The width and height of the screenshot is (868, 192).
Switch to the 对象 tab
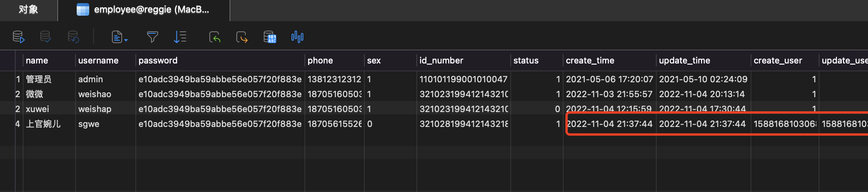[x=29, y=10]
